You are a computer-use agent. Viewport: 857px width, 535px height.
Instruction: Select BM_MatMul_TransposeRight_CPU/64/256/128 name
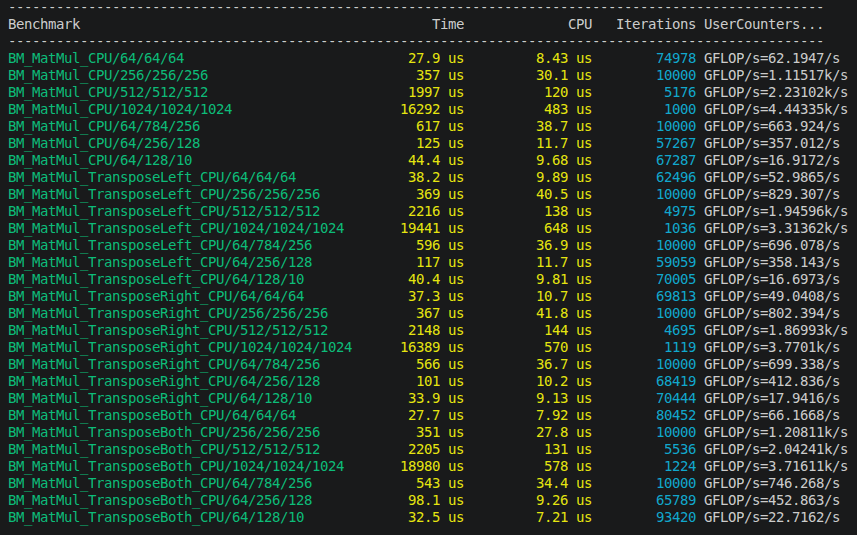164,381
